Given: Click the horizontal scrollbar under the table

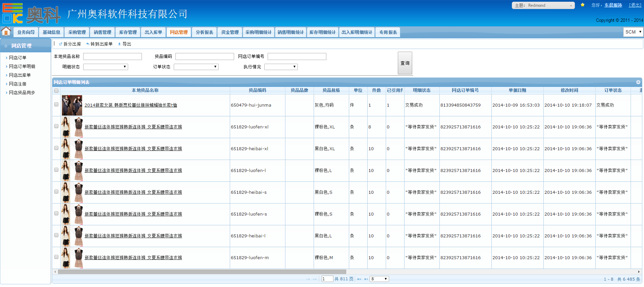Looking at the screenshot, I should pos(202,272).
